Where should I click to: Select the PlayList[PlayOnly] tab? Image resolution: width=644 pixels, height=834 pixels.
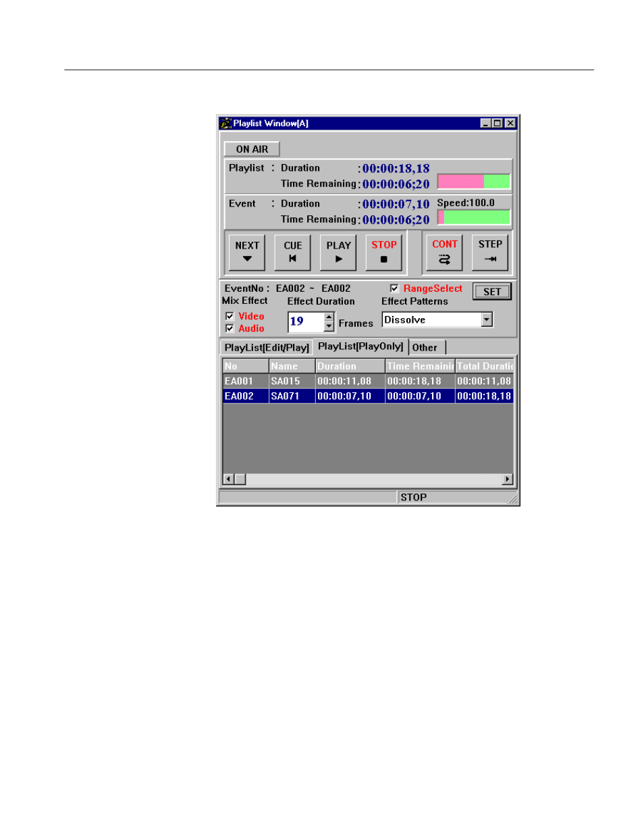(x=360, y=346)
